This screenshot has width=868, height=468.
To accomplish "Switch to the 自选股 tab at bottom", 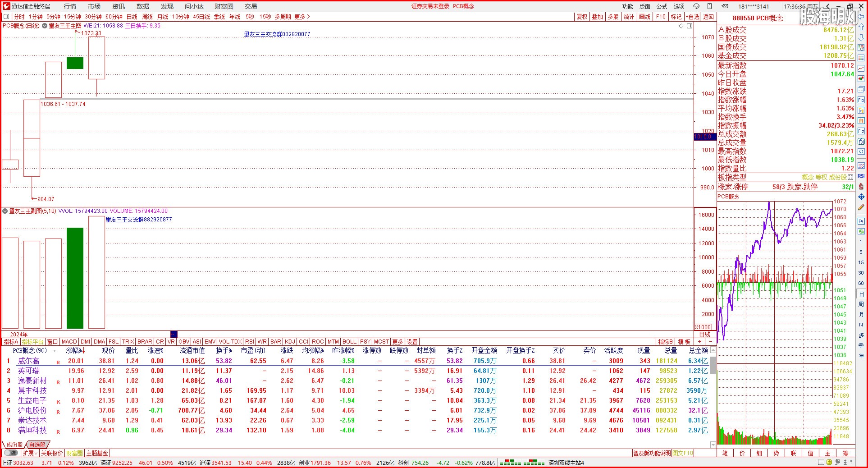I will click(37, 445).
